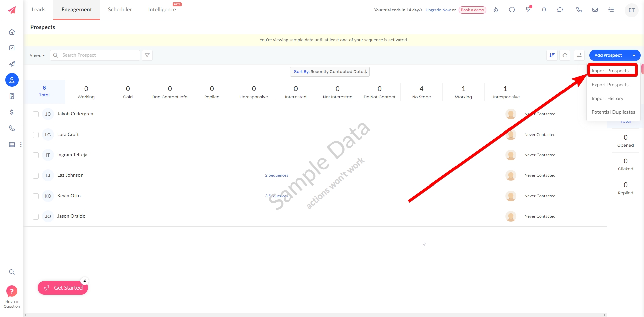This screenshot has width=644, height=317.
Task: Click the phone icon in top bar
Action: coord(579,10)
